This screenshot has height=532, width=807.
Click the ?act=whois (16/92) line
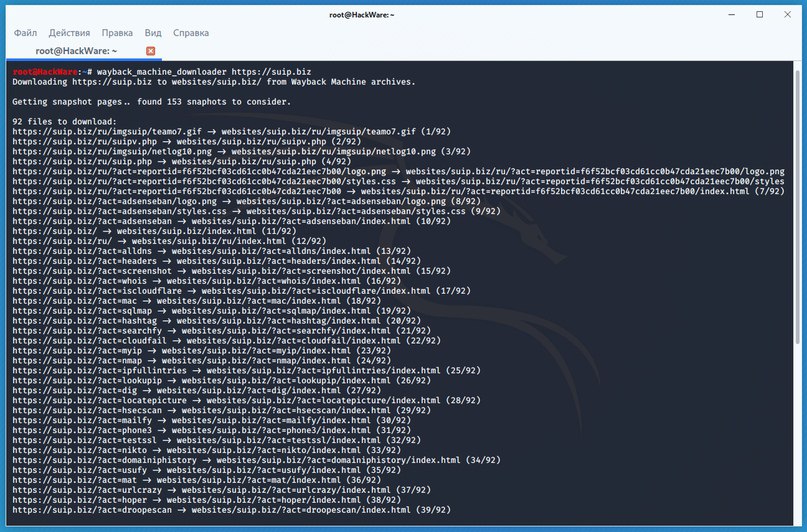pyautogui.click(x=206, y=281)
